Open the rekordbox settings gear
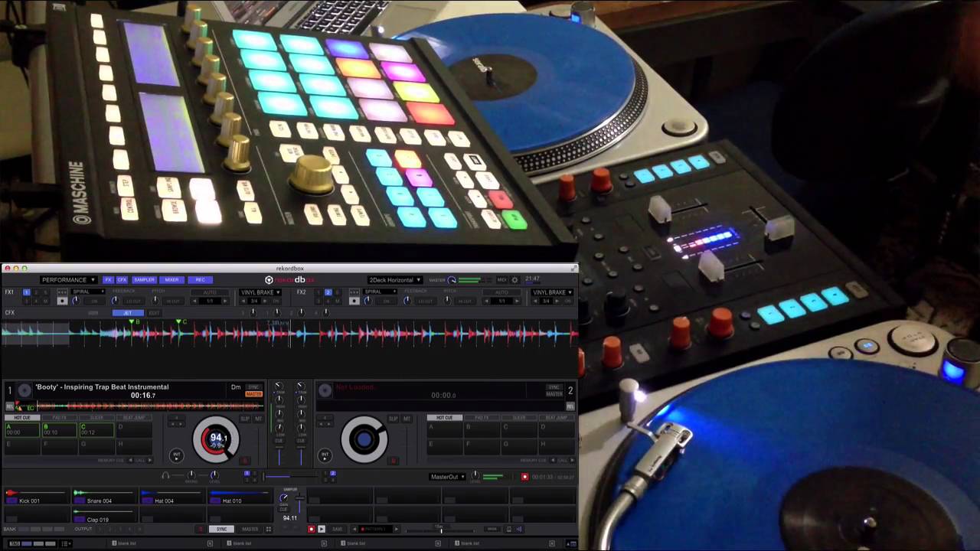Screen dimensions: 980x551 coord(514,280)
